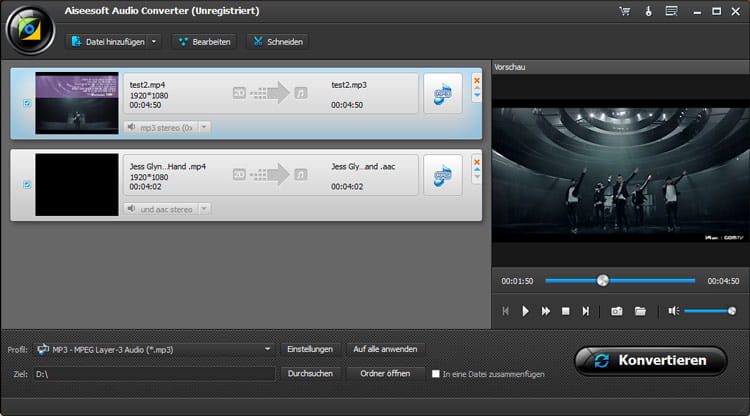Play the preview video
750x416 pixels.
(x=525, y=311)
